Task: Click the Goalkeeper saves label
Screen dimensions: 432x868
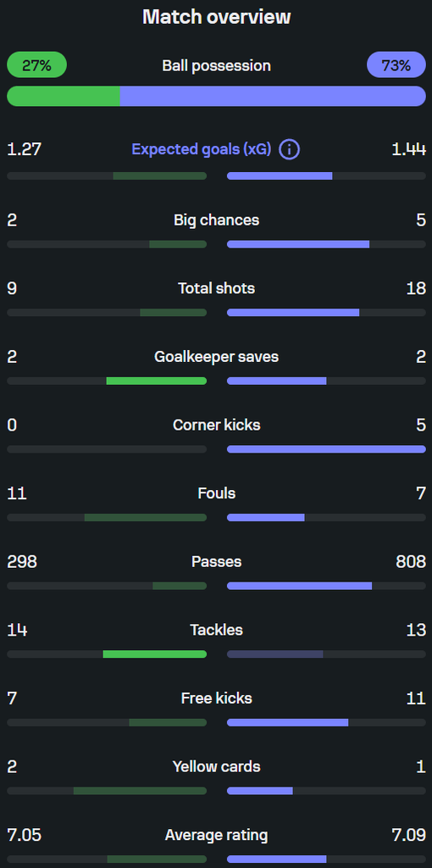Action: pyautogui.click(x=216, y=357)
